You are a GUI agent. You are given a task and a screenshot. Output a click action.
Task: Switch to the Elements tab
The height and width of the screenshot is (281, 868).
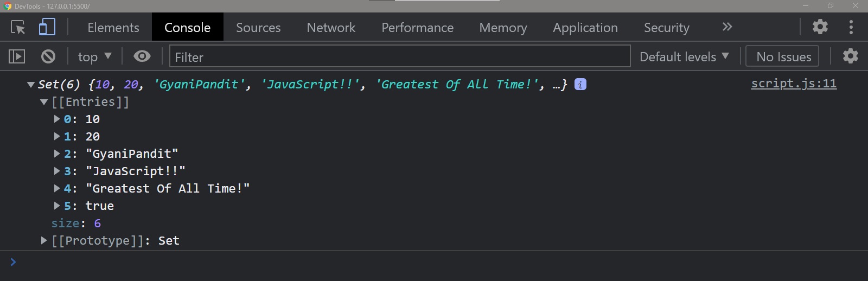pos(113,28)
